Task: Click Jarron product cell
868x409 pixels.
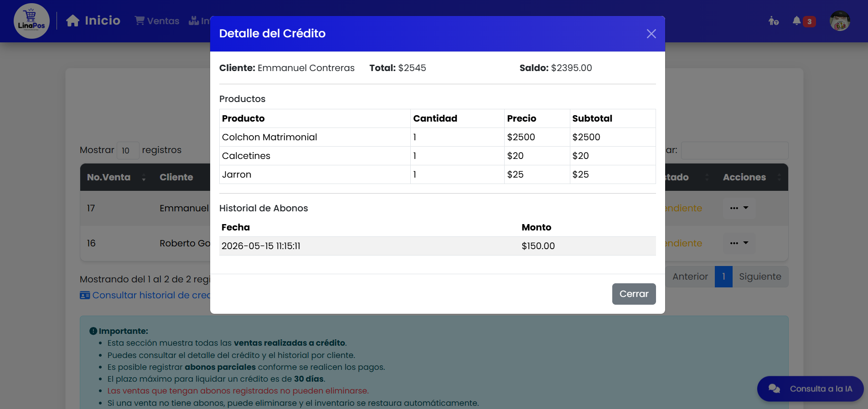Action: (x=315, y=174)
